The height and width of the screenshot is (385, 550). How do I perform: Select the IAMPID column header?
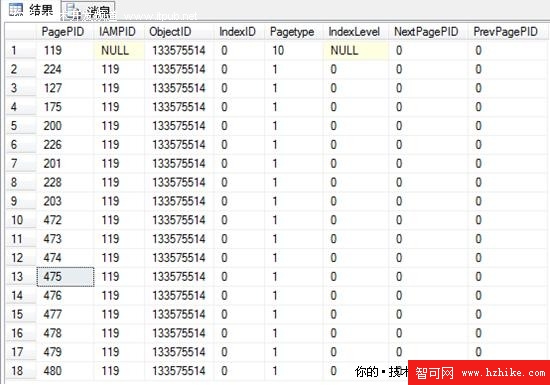[119, 32]
